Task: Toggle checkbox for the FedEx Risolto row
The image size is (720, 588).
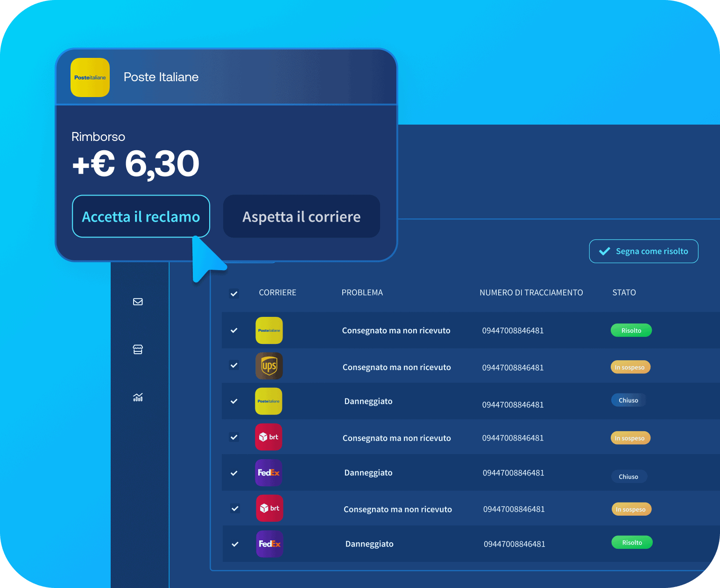Action: point(235,544)
